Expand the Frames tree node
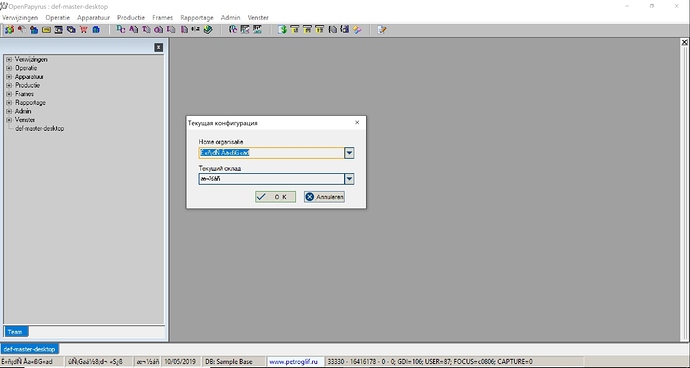Image resolution: width=690 pixels, height=368 pixels. (9, 94)
